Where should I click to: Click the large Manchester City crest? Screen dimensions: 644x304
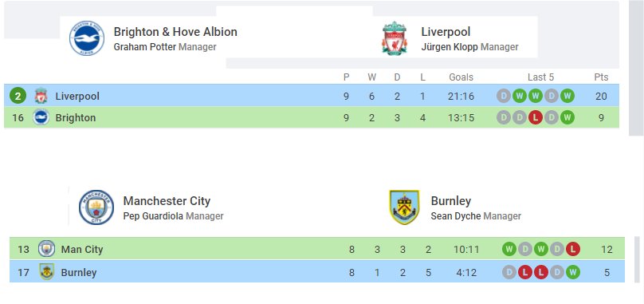96,207
